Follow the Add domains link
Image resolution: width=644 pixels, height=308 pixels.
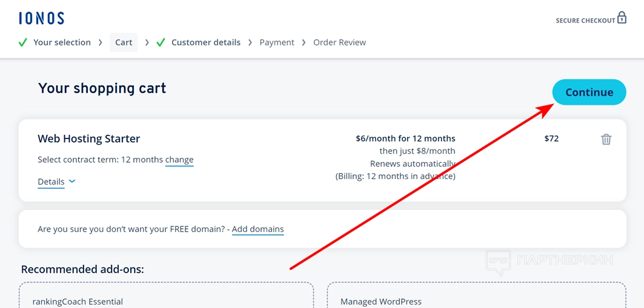pos(257,229)
